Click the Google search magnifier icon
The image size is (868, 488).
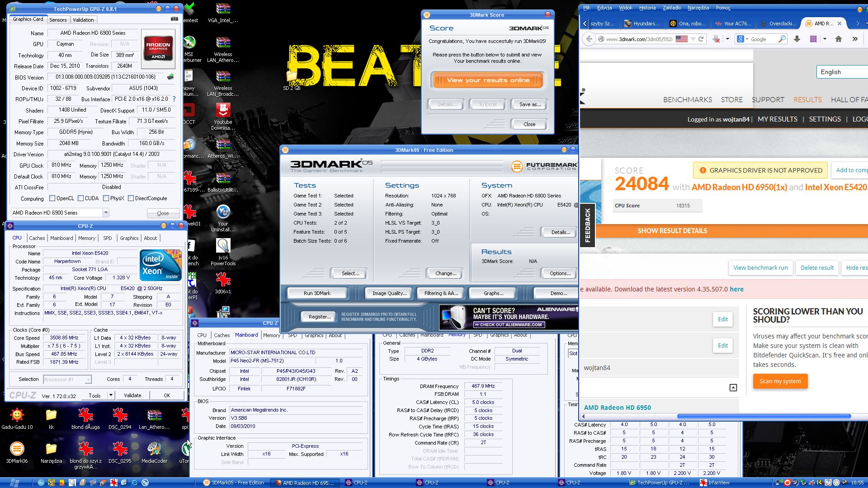(782, 39)
